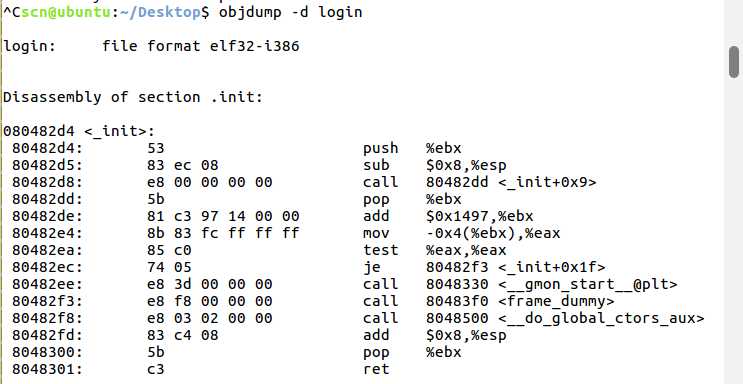Click the add $0x1497,%ebx instruction
The image size is (743, 384).
448,216
